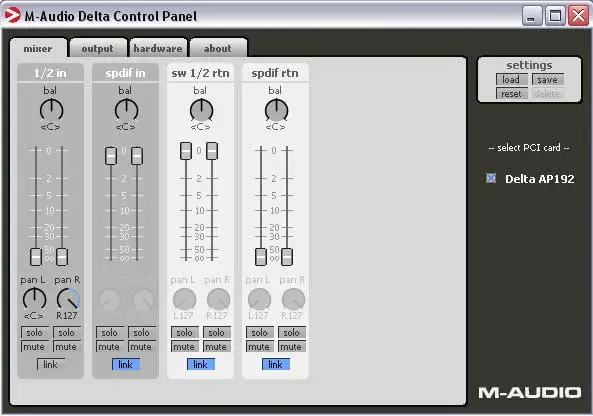Image resolution: width=593 pixels, height=416 pixels.
Task: Select the Delta AP192 PCI card checkbox
Action: tap(491, 178)
